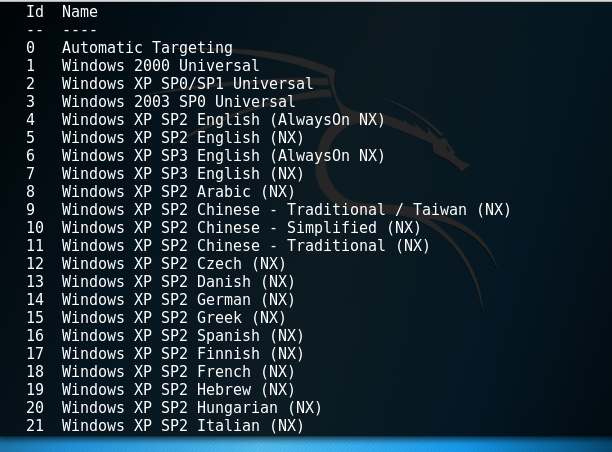The width and height of the screenshot is (612, 452).
Task: Click the "Automatic Targeting" entry
Action: pos(147,48)
